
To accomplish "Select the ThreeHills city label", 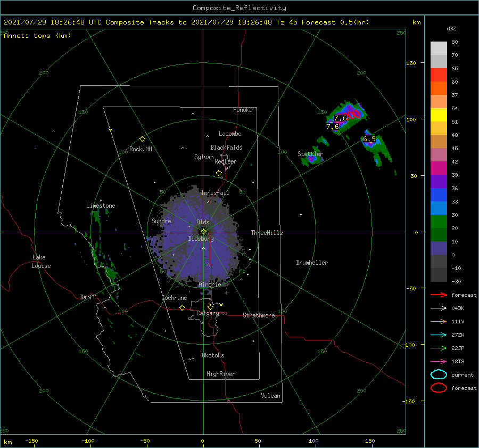I will coord(267,233).
